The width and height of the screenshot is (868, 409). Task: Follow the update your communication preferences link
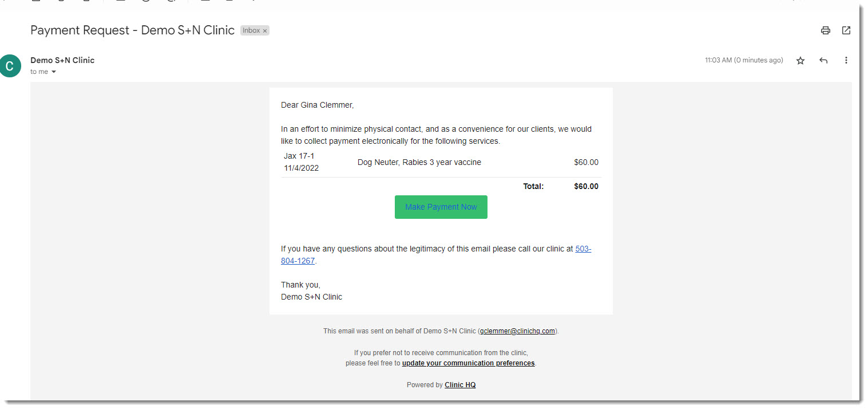tap(468, 363)
